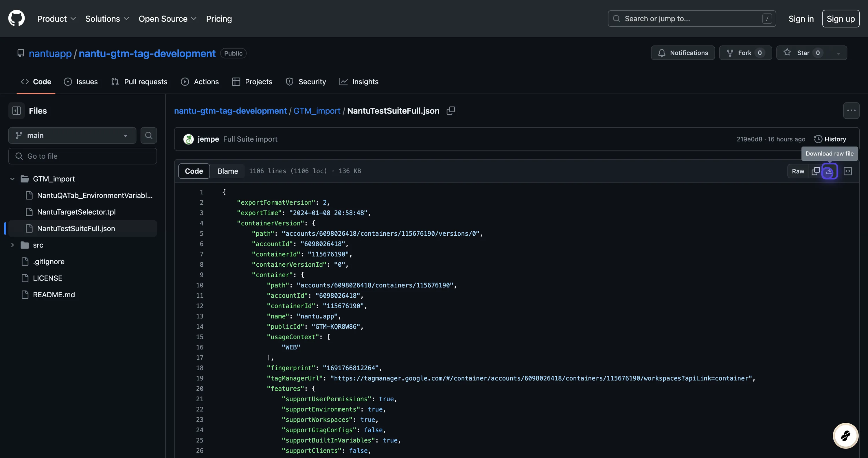
Task: Click the Go to file input
Action: tap(82, 156)
